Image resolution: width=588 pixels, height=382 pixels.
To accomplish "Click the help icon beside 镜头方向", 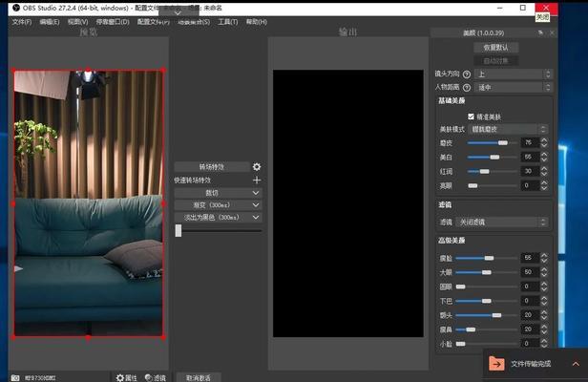I will click(x=467, y=74).
